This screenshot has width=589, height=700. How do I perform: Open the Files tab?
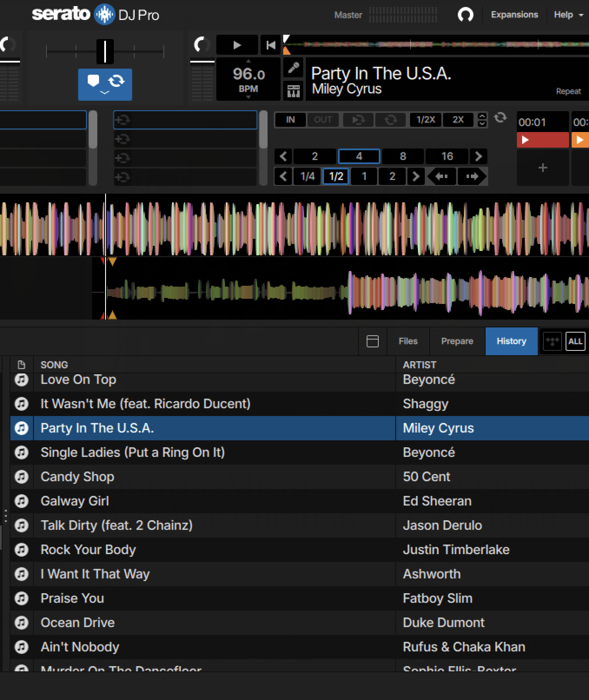click(408, 341)
